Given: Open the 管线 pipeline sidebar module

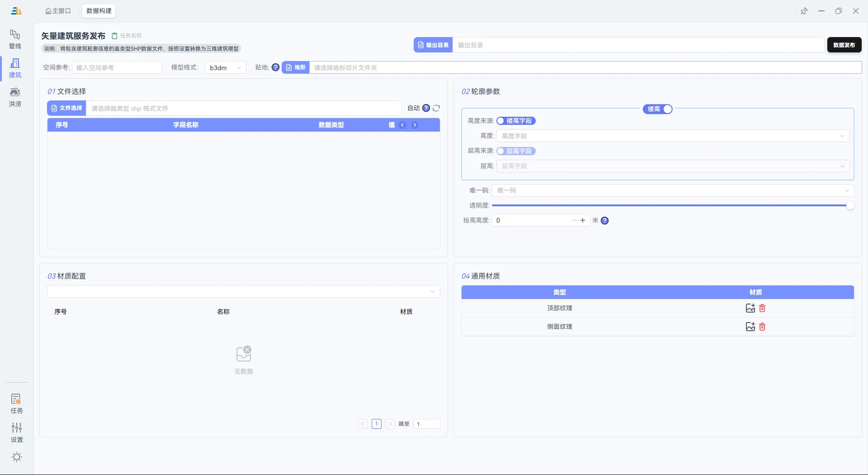Looking at the screenshot, I should [15, 39].
